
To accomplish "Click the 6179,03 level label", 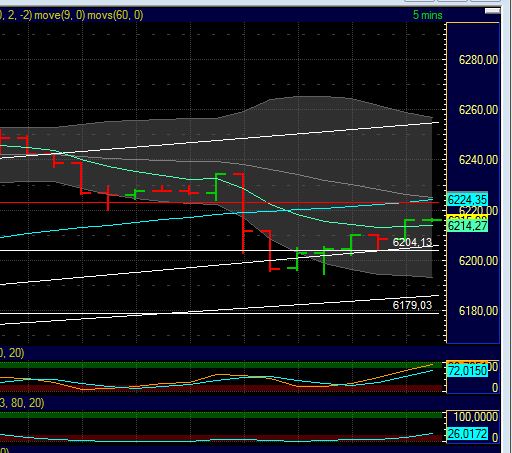I will [412, 305].
